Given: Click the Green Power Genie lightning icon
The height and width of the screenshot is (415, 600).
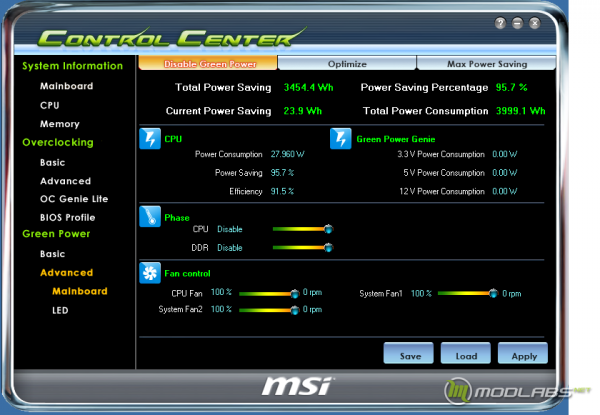Looking at the screenshot, I should [341, 138].
